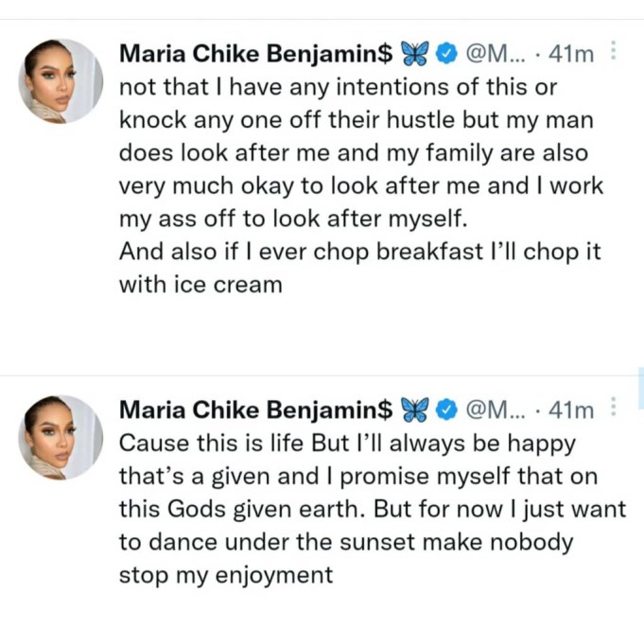Click the line "my ass off to look after myself."
The image size is (644, 644).
tap(294, 218)
